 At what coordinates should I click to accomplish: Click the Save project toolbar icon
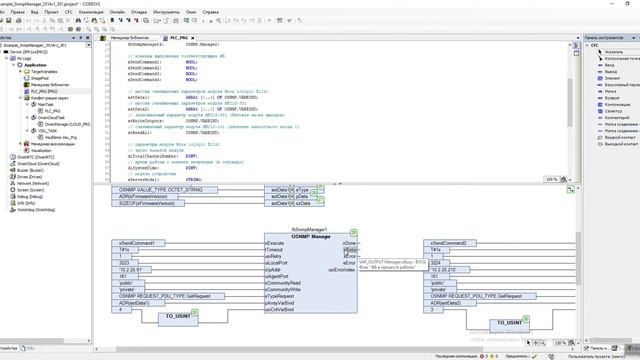point(9,20)
